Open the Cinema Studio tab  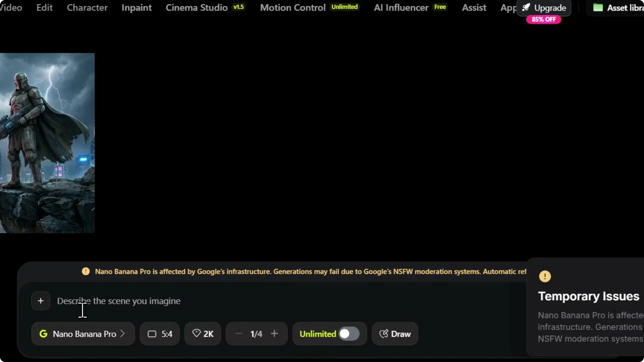tap(197, 7)
